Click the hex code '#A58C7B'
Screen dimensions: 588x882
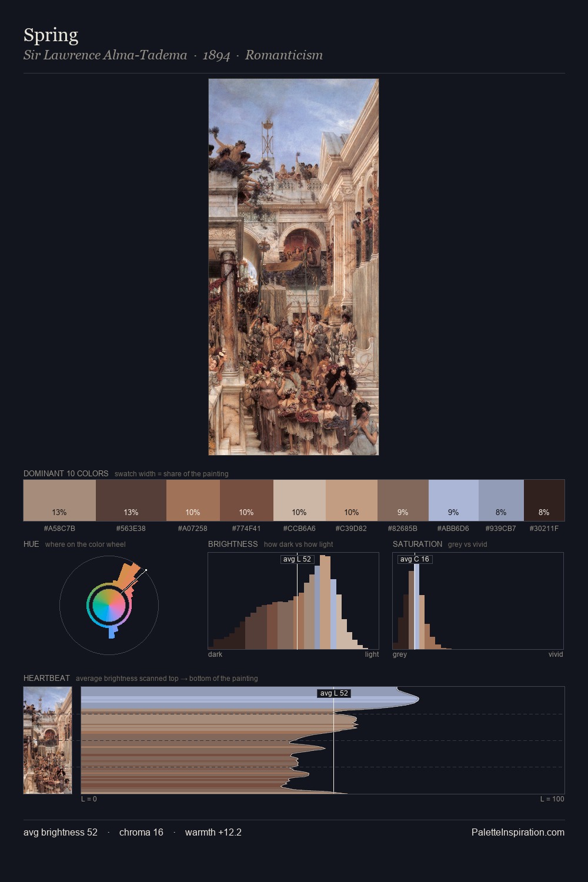tap(59, 529)
